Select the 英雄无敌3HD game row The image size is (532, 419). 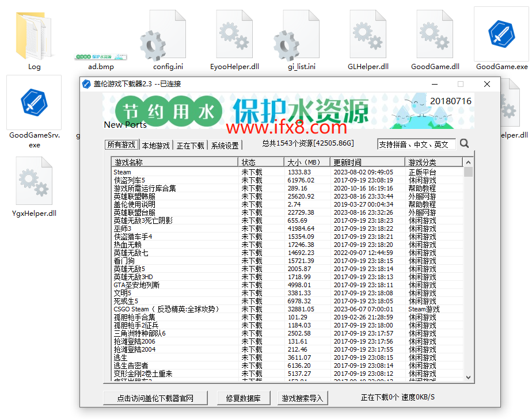coord(287,277)
